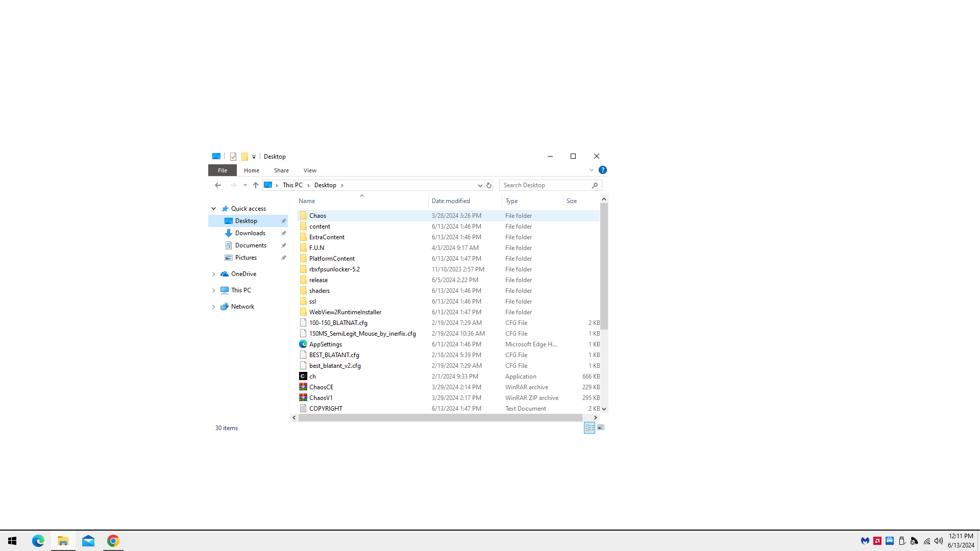This screenshot has height=551, width=980.
Task: Unpin Downloads from Quick access
Action: coord(283,233)
